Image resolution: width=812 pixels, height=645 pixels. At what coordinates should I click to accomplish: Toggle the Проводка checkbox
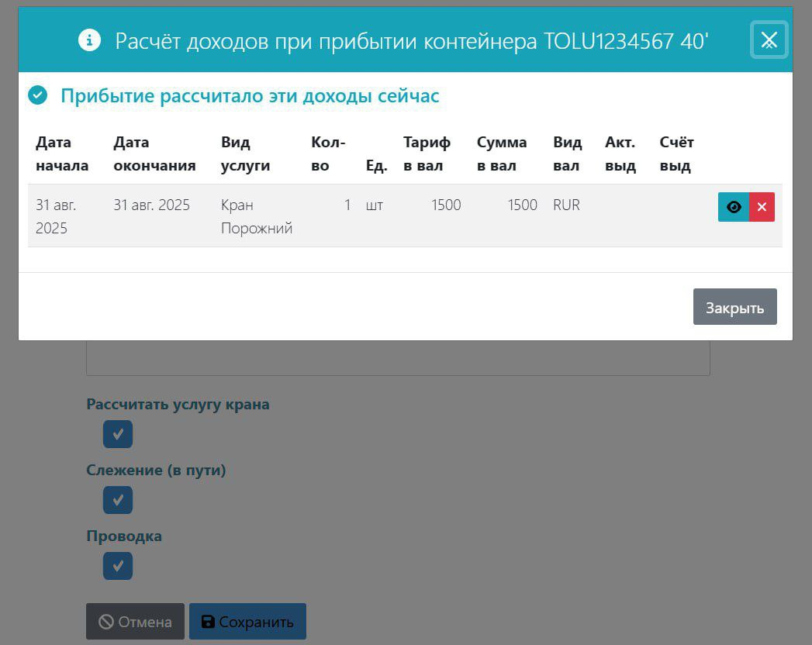[118, 566]
